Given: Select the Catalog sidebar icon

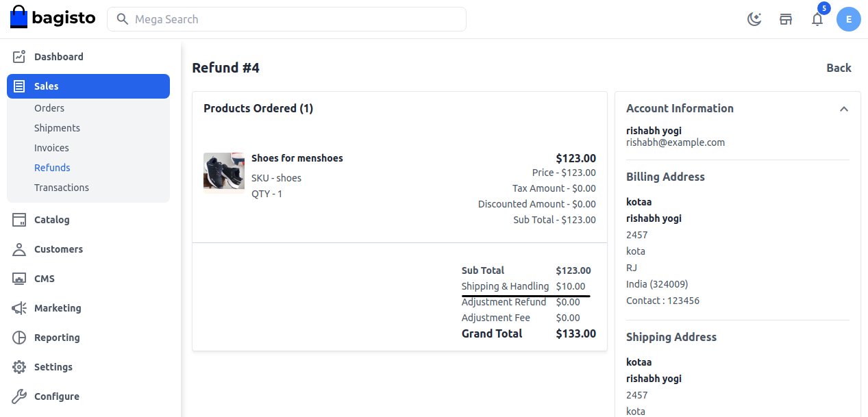Looking at the screenshot, I should pos(18,219).
